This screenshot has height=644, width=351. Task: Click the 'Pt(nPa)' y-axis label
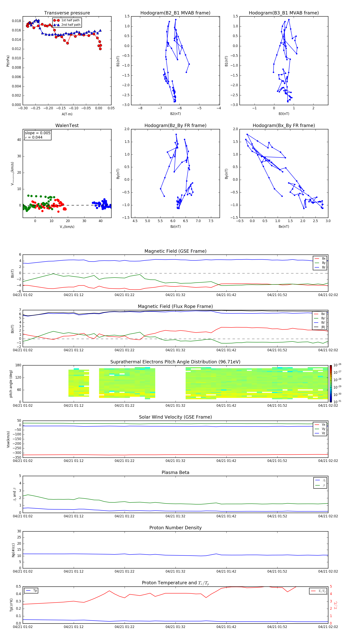click(x=8, y=61)
